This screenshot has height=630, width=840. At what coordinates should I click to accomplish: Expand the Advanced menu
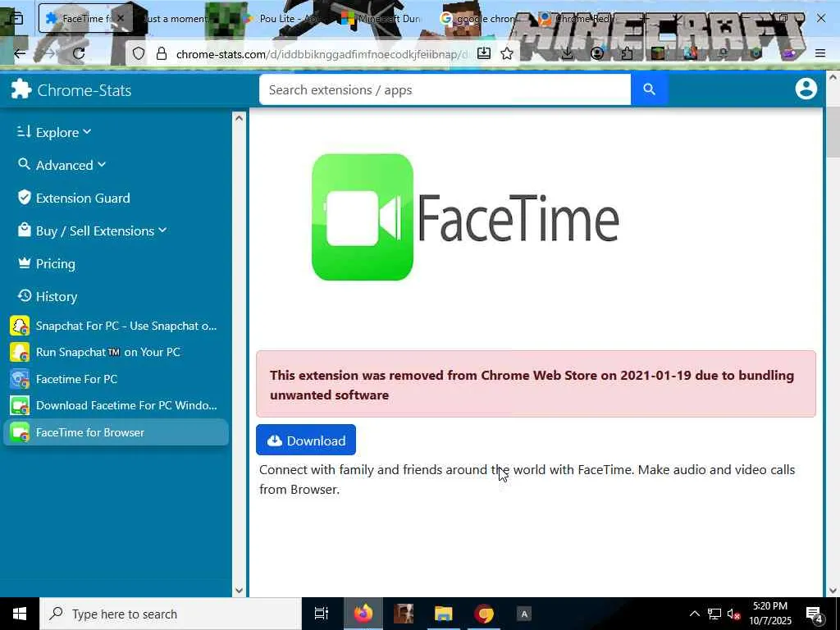click(x=62, y=164)
